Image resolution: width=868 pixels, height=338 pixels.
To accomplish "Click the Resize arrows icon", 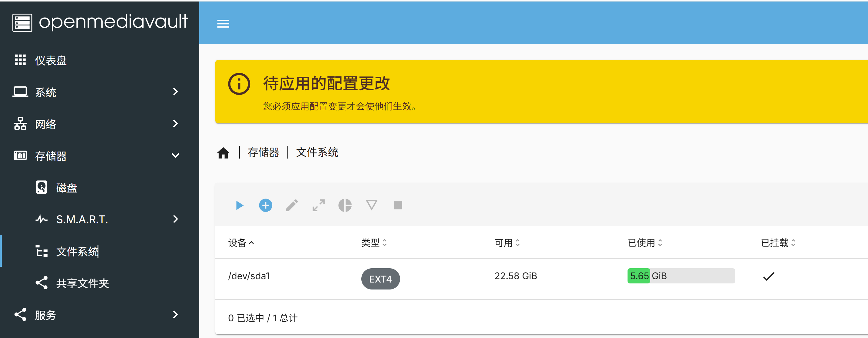I will (x=318, y=206).
